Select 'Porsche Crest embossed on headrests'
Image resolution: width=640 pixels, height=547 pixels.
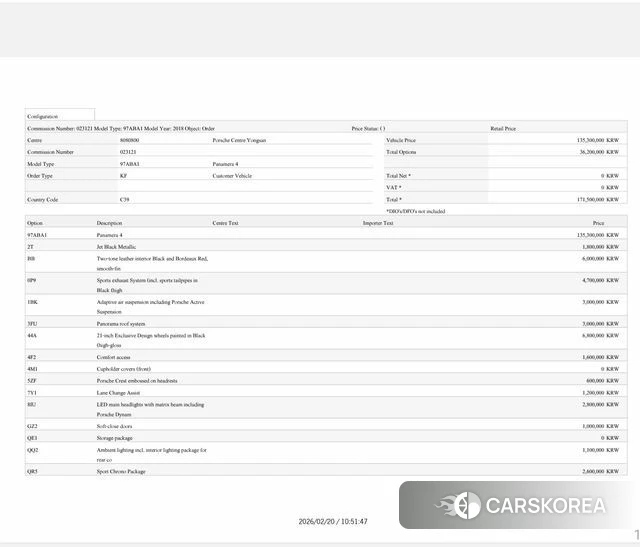coord(137,381)
